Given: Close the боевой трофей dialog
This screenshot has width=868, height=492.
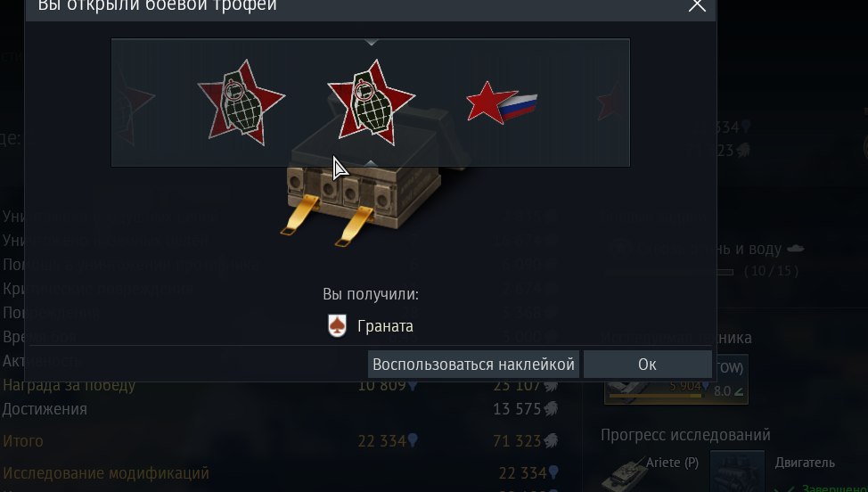Looking at the screenshot, I should pyautogui.click(x=697, y=5).
